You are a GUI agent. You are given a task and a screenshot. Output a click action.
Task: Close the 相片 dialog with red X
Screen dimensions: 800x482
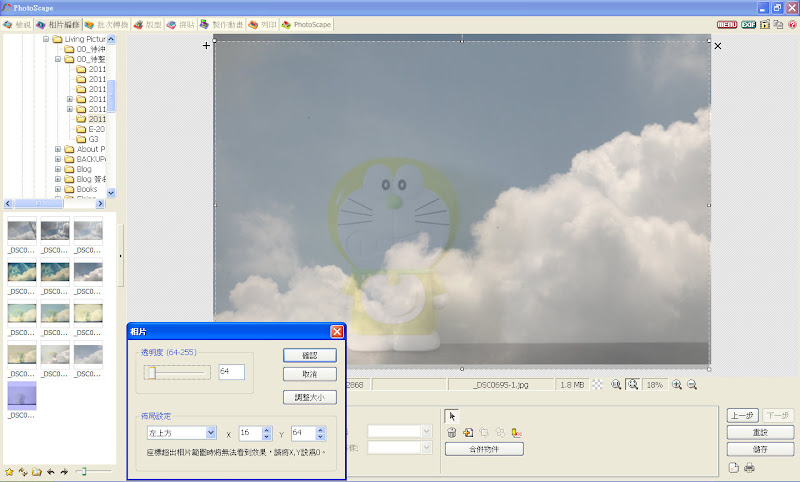(337, 332)
